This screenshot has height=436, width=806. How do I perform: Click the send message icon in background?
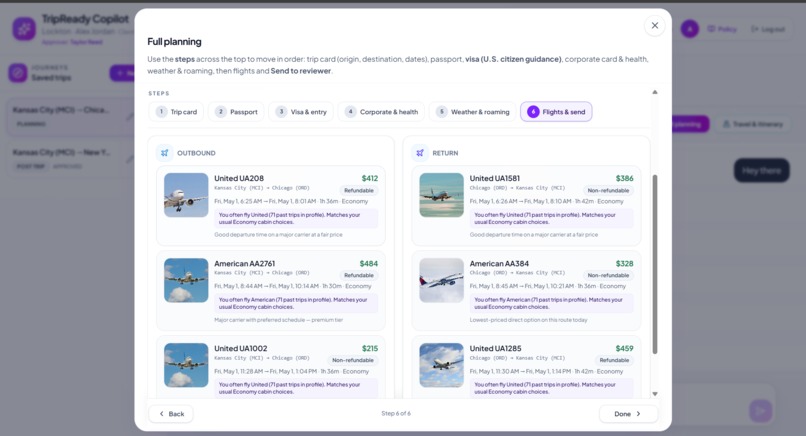pyautogui.click(x=761, y=410)
